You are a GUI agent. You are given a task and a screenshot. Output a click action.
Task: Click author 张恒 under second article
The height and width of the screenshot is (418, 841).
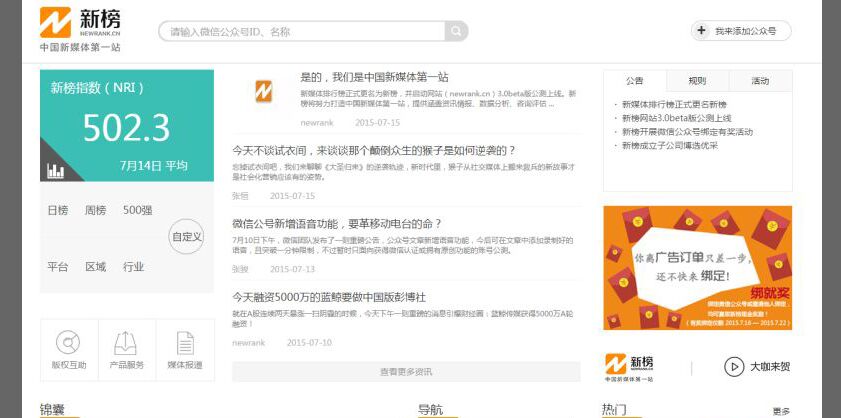(x=240, y=196)
